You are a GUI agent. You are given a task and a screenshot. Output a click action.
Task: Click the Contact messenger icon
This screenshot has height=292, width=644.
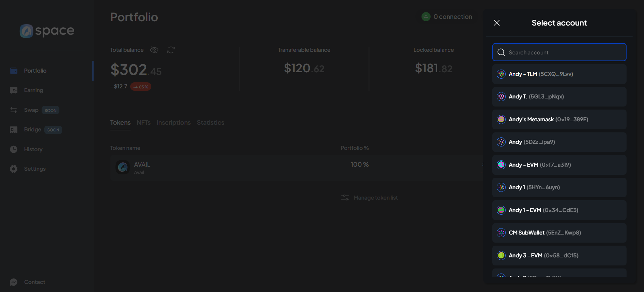(x=14, y=282)
